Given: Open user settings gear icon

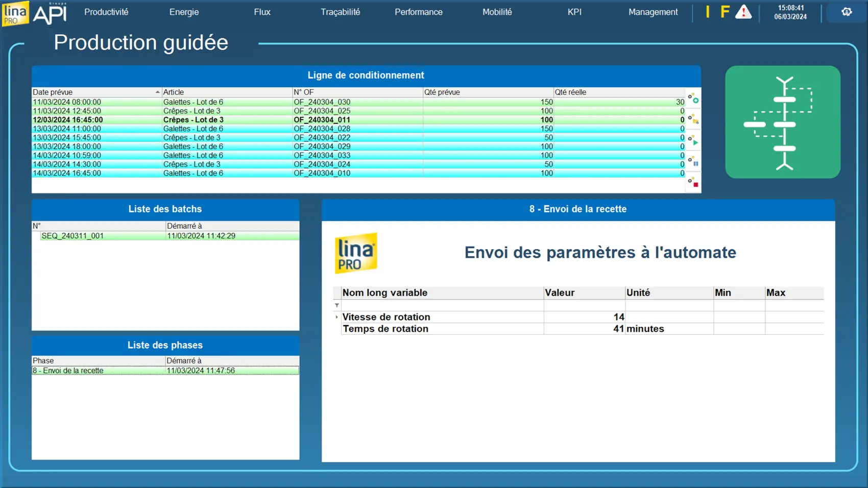Looking at the screenshot, I should 846,12.
